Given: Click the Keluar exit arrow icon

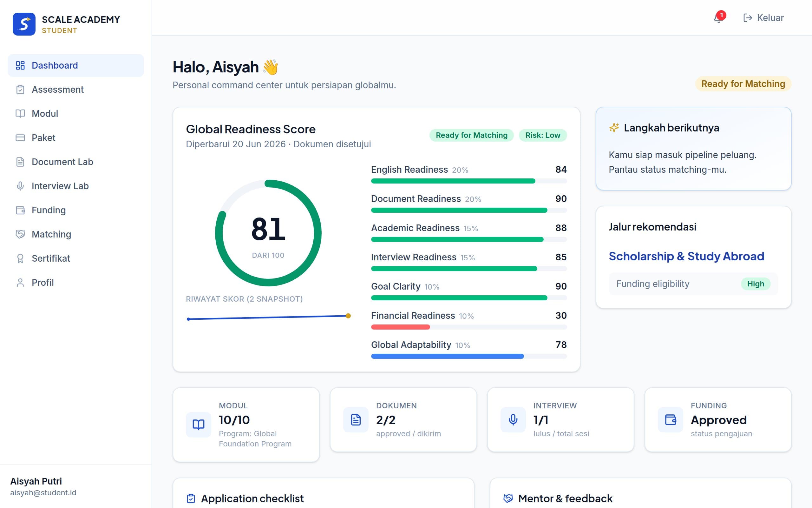Looking at the screenshot, I should (748, 18).
